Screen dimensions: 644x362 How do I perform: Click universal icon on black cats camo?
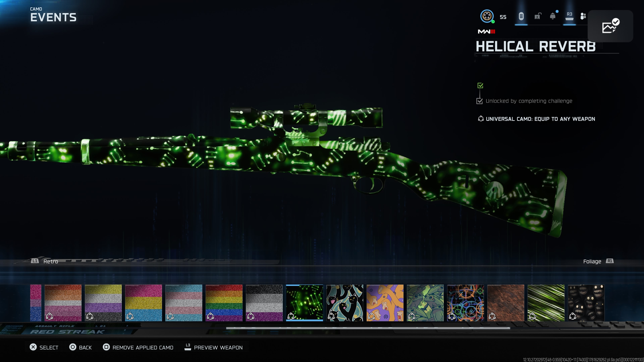(x=331, y=316)
